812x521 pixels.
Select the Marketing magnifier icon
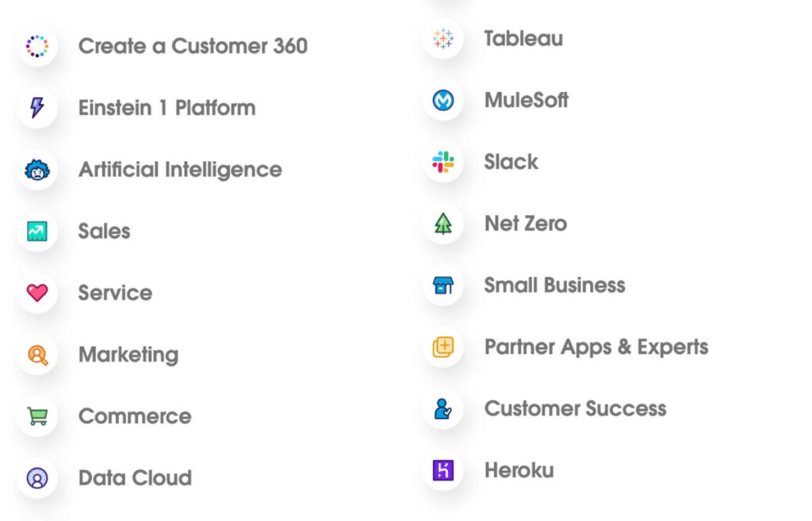[37, 354]
